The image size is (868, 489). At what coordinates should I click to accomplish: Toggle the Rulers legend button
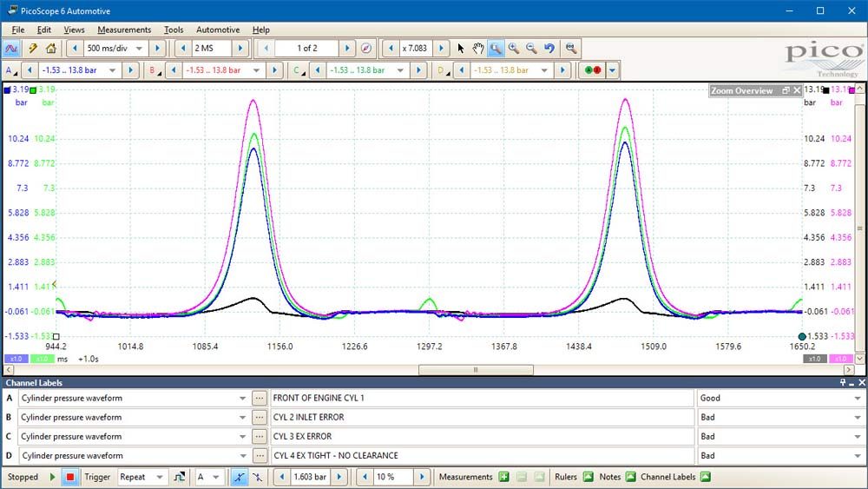[588, 477]
